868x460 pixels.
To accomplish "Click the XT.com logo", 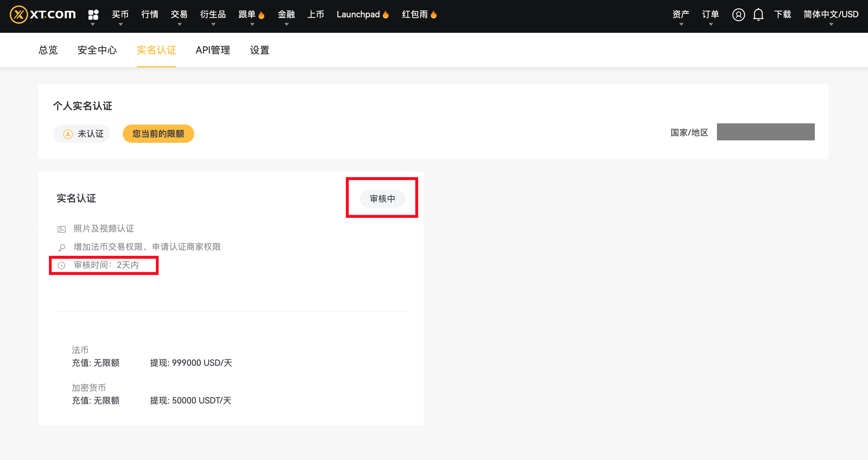I will (x=43, y=15).
